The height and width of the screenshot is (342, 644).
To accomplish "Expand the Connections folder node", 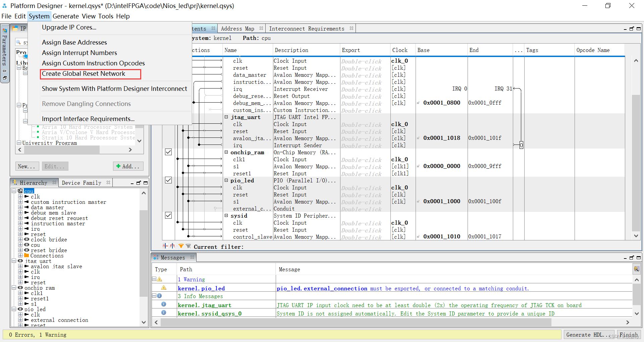I will 20,255.
